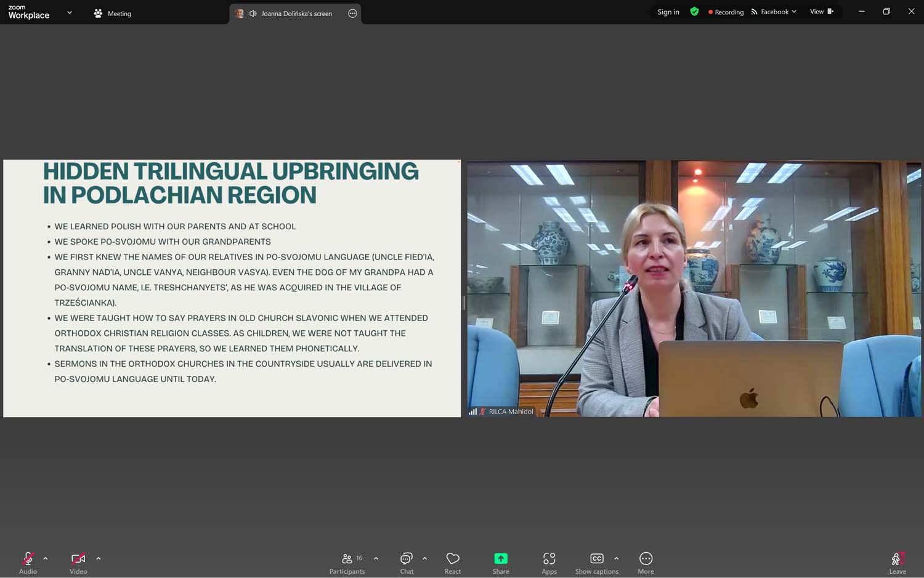
Task: Open the Apps panel
Action: [x=549, y=562]
